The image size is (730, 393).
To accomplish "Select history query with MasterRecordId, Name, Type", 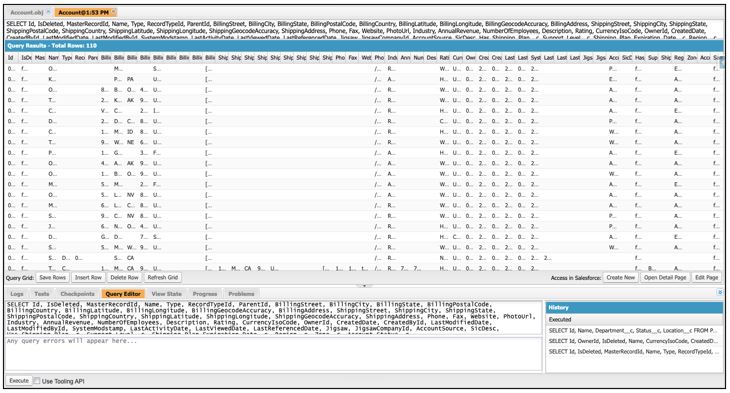I will tap(634, 352).
